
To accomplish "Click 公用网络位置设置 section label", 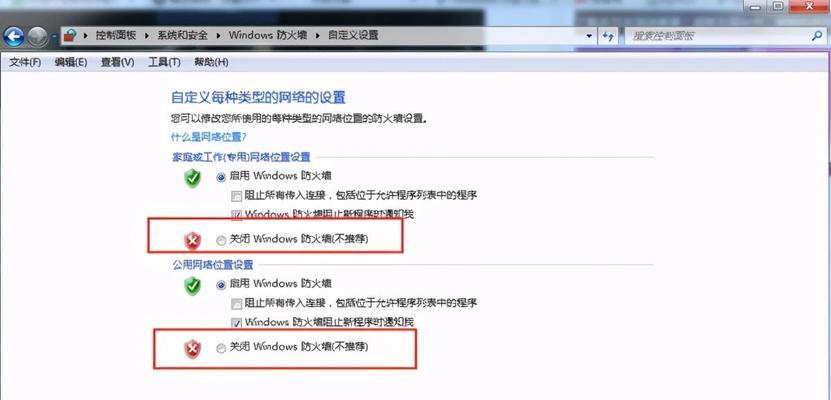I will (x=213, y=264).
